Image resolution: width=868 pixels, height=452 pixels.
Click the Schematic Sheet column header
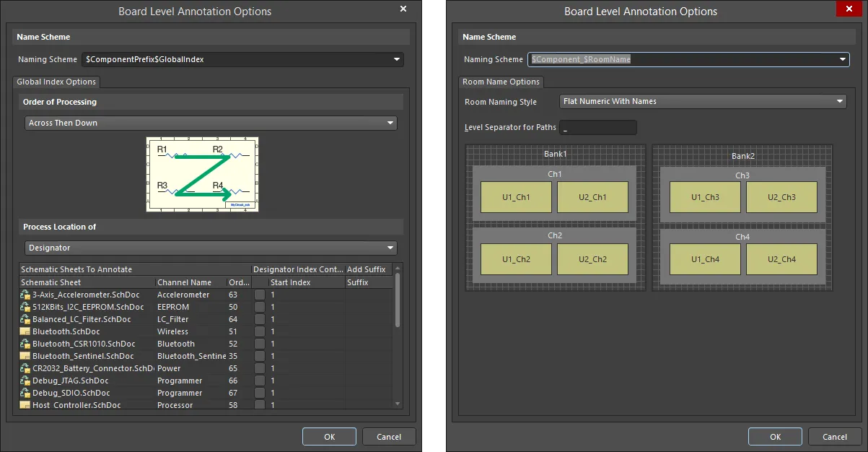(87, 282)
